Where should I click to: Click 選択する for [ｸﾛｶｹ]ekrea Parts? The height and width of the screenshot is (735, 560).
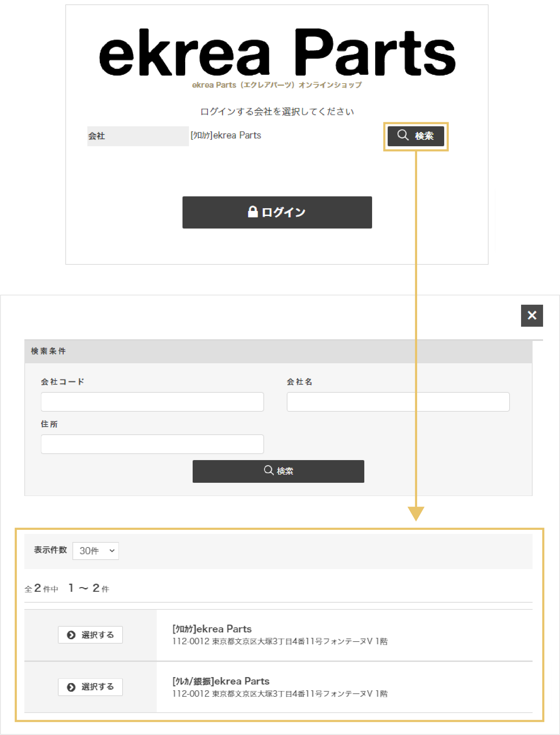coord(90,635)
